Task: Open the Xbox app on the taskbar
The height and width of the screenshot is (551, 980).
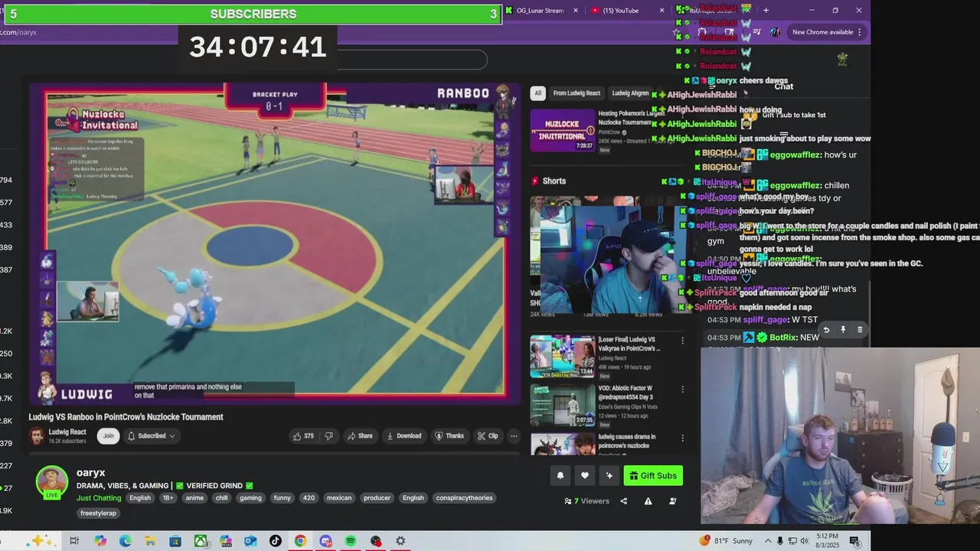Action: [201, 541]
